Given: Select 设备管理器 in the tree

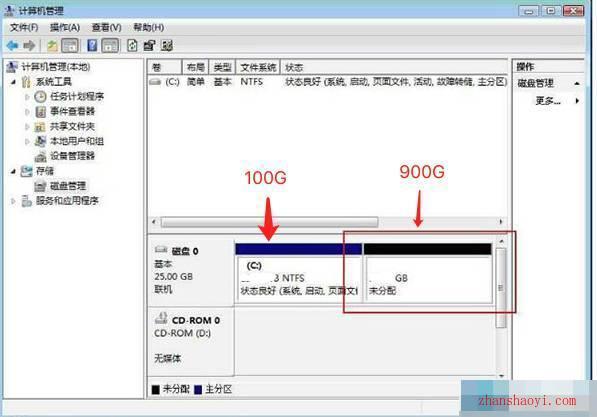Looking at the screenshot, I should click(72, 156).
